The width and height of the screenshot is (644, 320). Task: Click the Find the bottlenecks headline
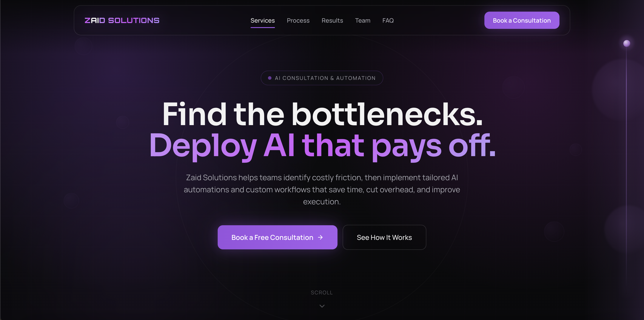tap(322, 114)
